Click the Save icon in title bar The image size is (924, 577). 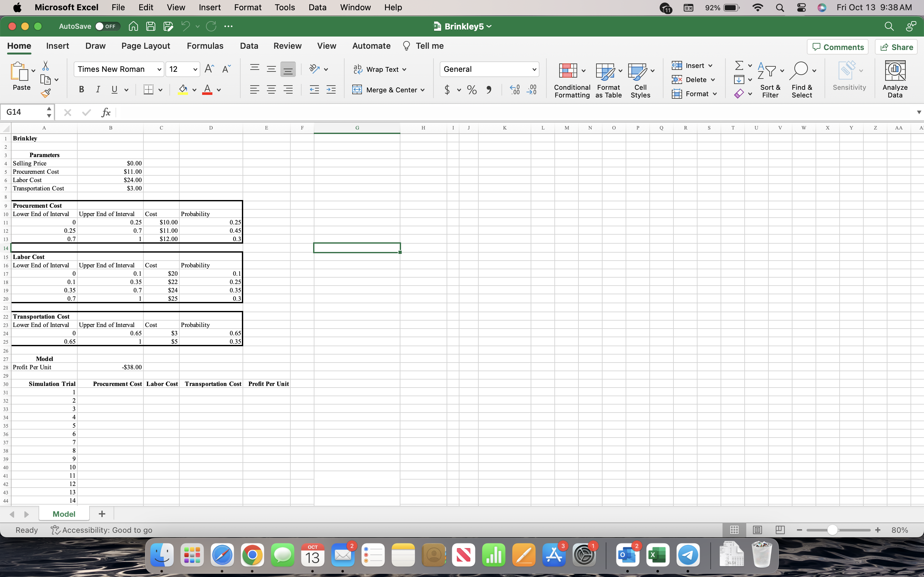(151, 26)
